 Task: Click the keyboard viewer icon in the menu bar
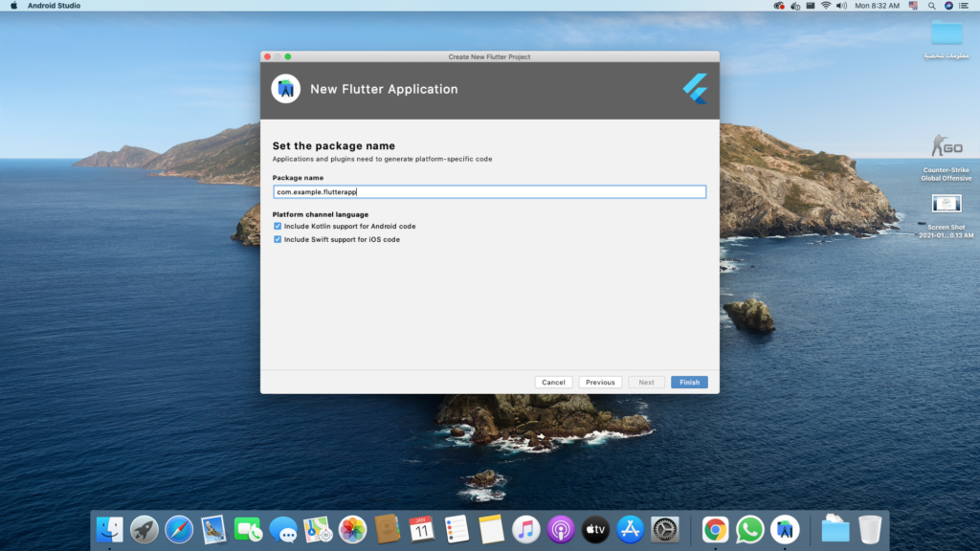click(811, 6)
